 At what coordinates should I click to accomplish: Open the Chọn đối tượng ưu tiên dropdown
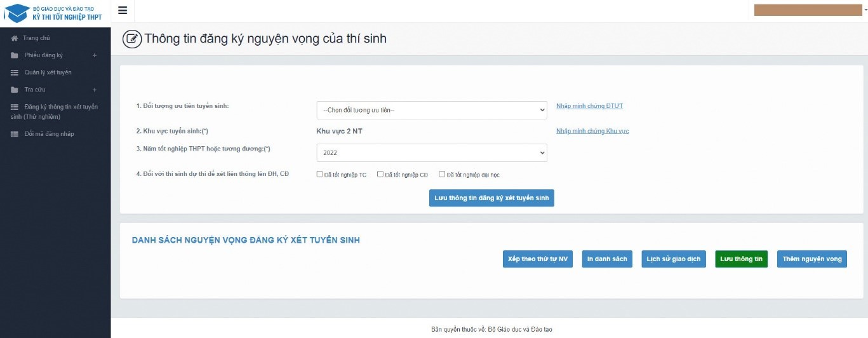click(x=431, y=110)
